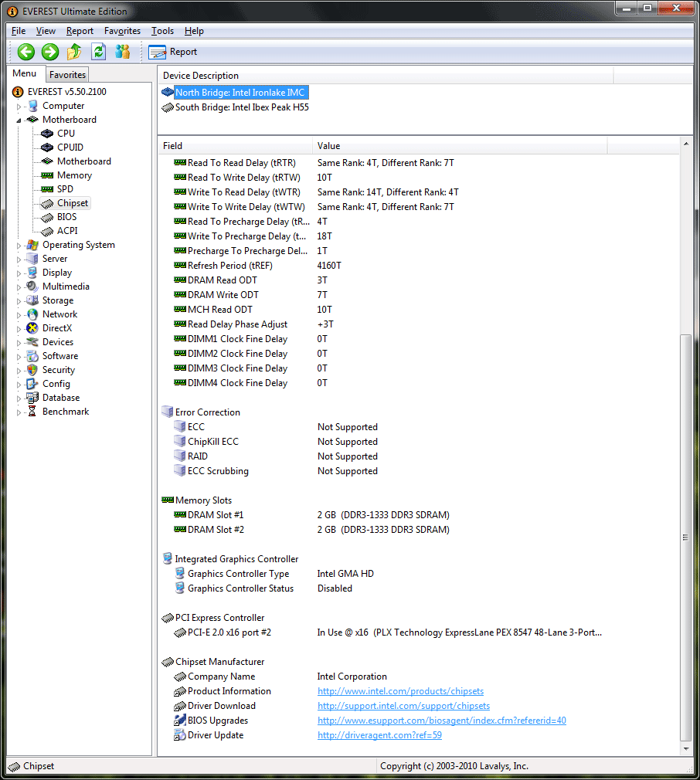Viewport: 700px width, 780px height.
Task: Expand the Multimedia tree node
Action: [19, 287]
